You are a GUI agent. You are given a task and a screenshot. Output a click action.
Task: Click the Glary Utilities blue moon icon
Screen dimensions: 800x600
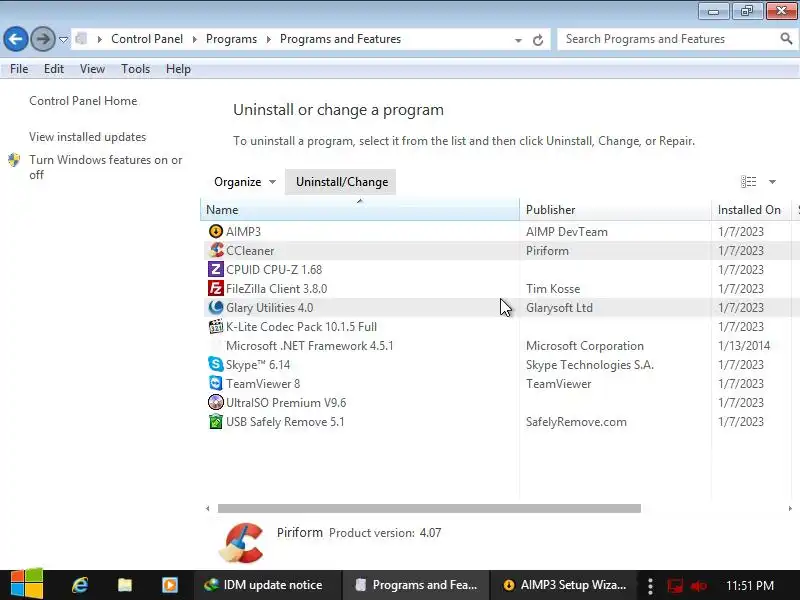(x=216, y=308)
